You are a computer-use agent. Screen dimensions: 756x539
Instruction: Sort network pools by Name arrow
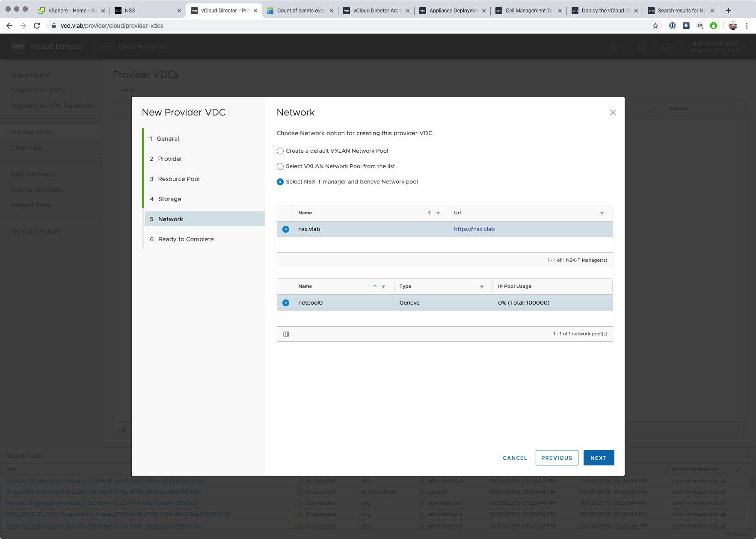pyautogui.click(x=375, y=287)
